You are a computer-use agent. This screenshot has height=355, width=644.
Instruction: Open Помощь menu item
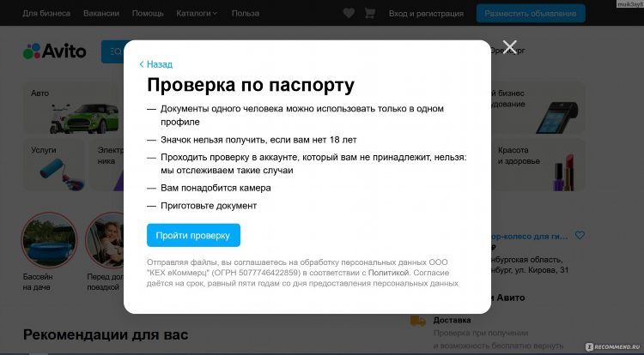pos(148,14)
